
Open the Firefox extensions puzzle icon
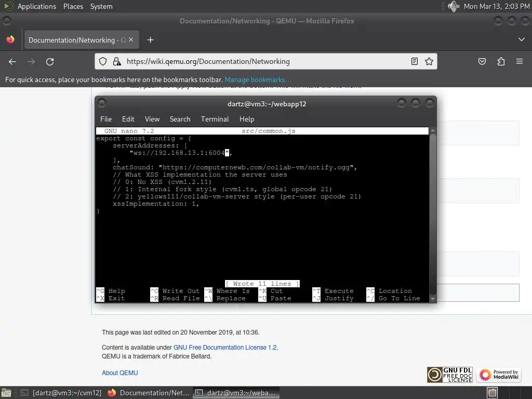(501, 61)
